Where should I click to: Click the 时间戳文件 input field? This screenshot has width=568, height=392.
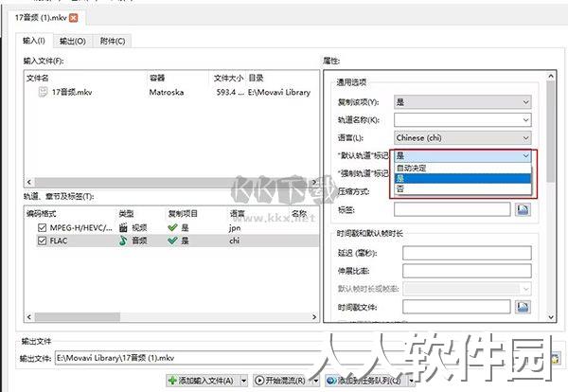pos(456,307)
